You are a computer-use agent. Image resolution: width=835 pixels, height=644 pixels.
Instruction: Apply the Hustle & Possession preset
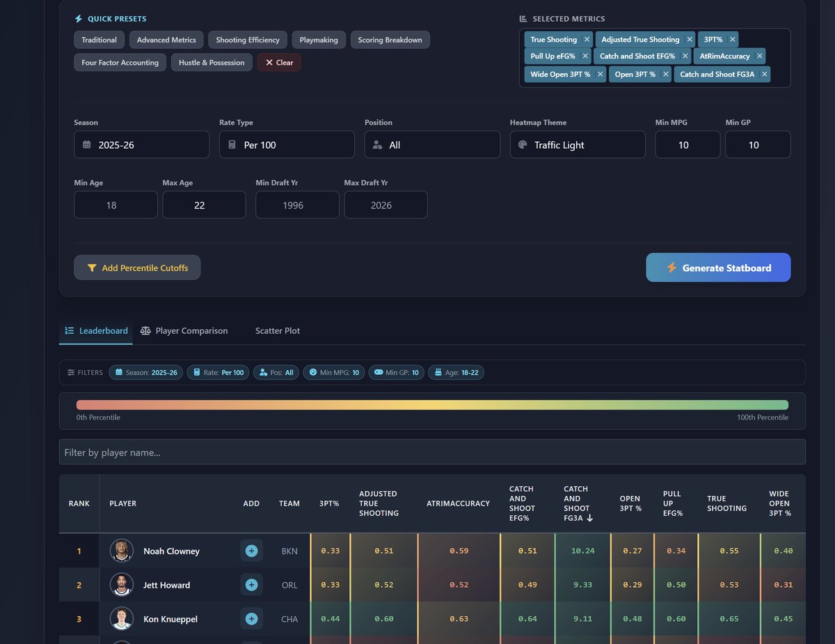click(x=212, y=63)
